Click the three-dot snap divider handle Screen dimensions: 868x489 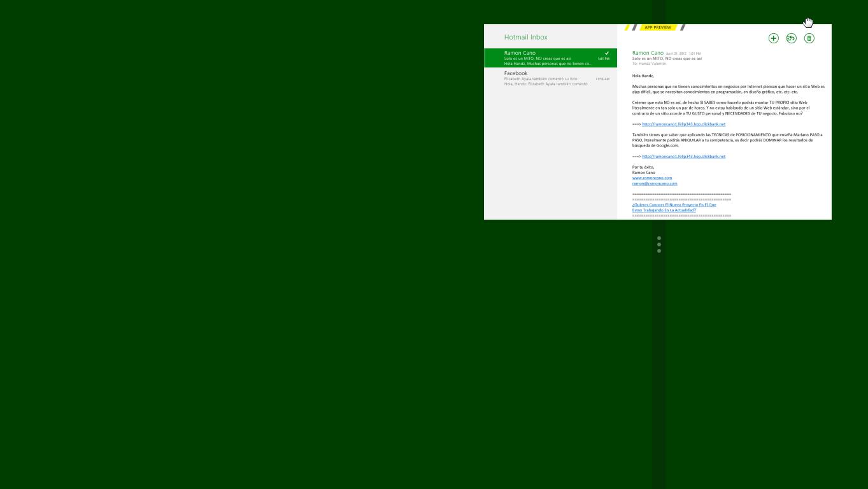click(x=659, y=244)
